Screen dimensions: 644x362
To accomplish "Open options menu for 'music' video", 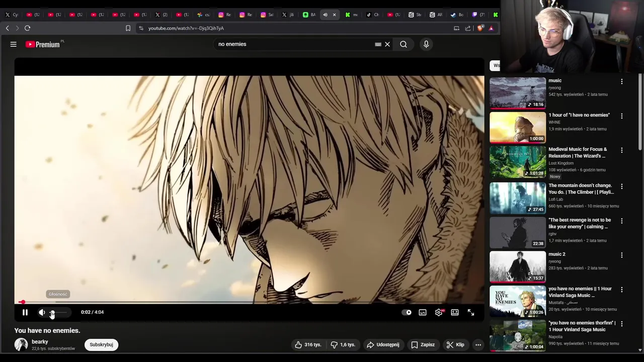I will [x=621, y=81].
